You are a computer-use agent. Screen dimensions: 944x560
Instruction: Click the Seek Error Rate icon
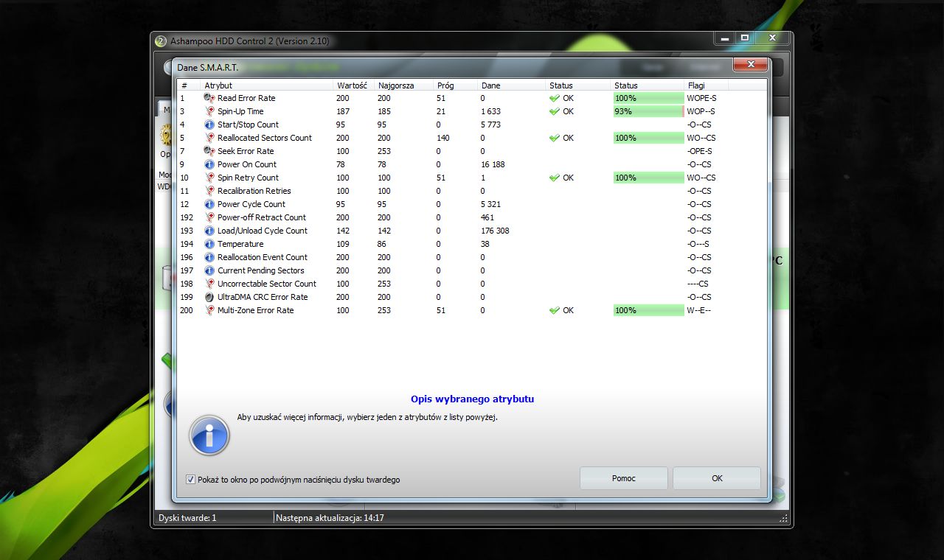209,151
